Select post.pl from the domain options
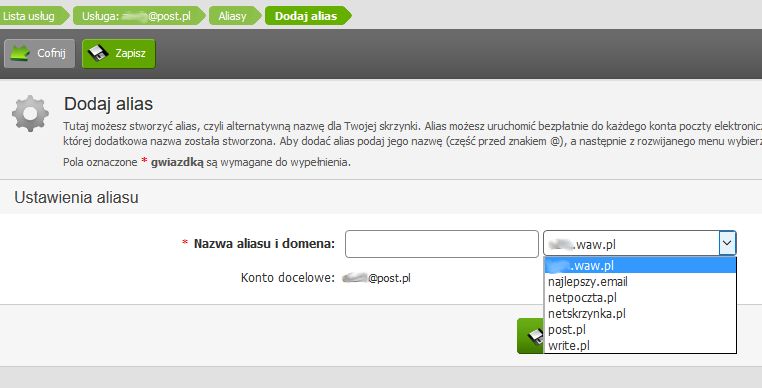The image size is (762, 388). (640, 330)
